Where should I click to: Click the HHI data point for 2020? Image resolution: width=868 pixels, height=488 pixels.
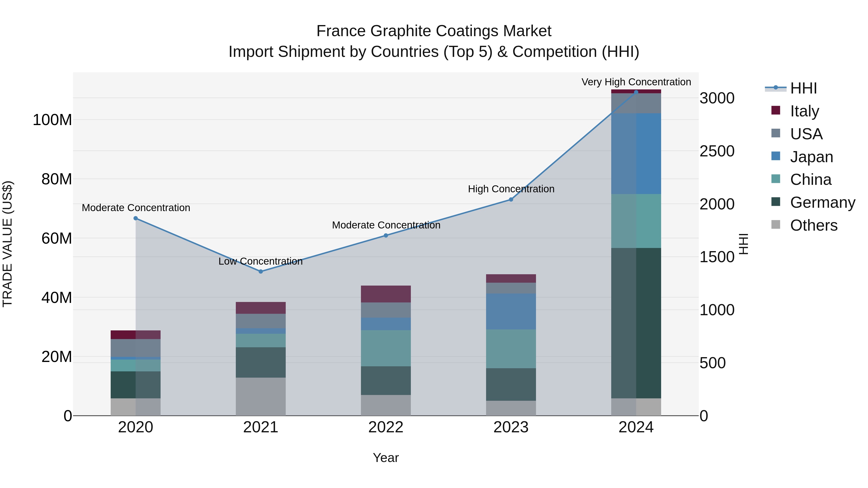tap(136, 218)
